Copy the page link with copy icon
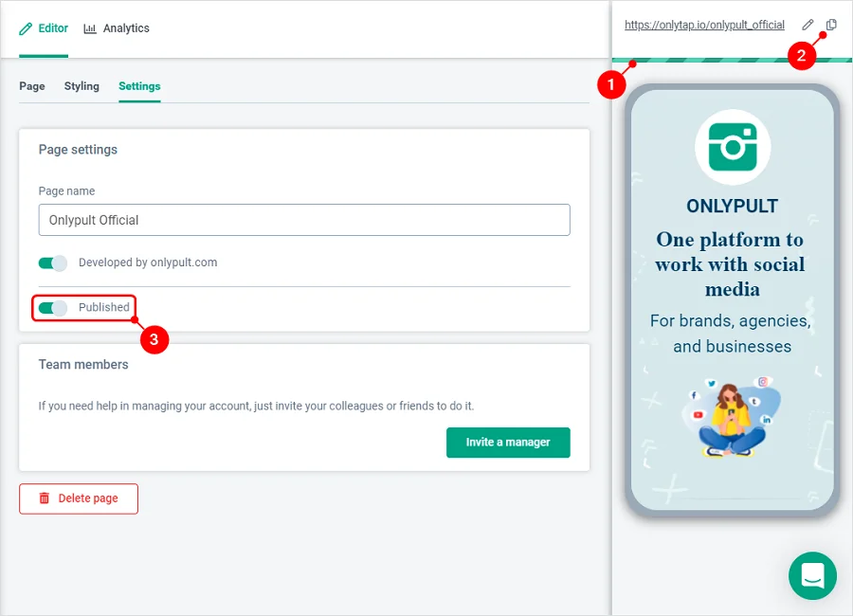This screenshot has width=853, height=616. pyautogui.click(x=831, y=25)
